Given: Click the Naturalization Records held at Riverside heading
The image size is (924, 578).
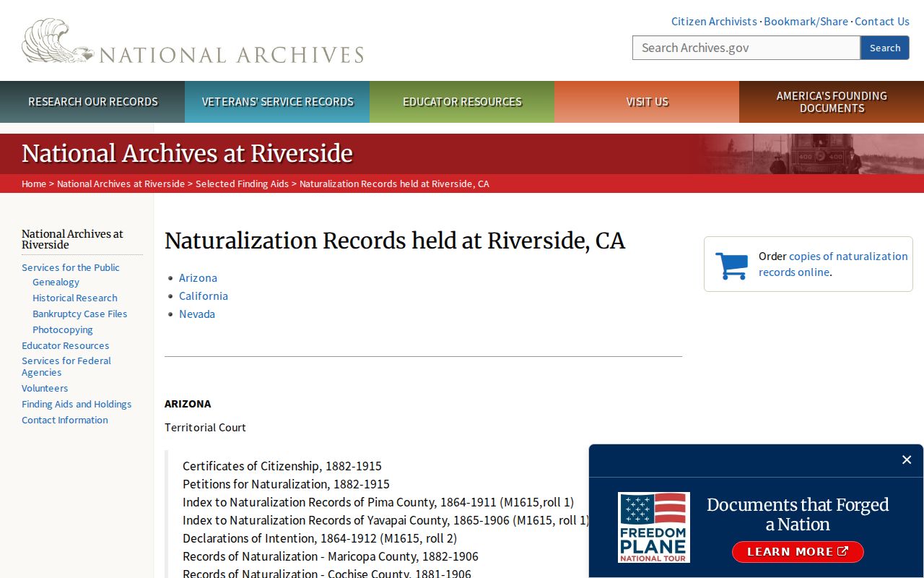Looking at the screenshot, I should click(x=395, y=241).
